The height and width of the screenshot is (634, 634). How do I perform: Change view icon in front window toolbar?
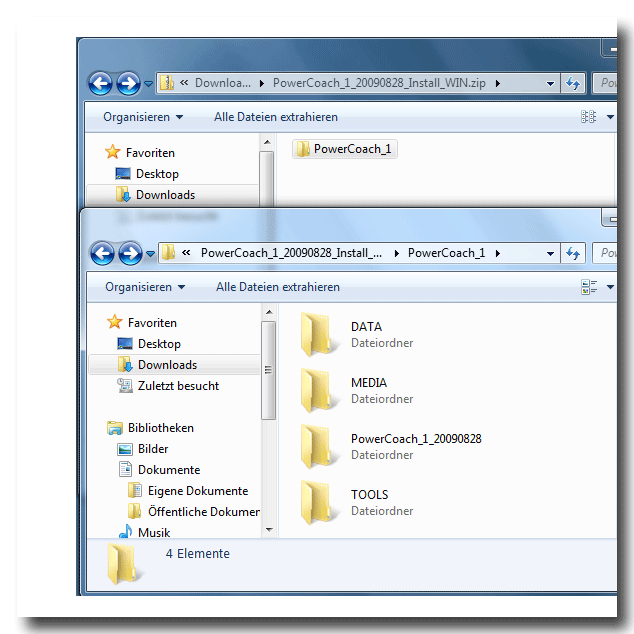[589, 287]
